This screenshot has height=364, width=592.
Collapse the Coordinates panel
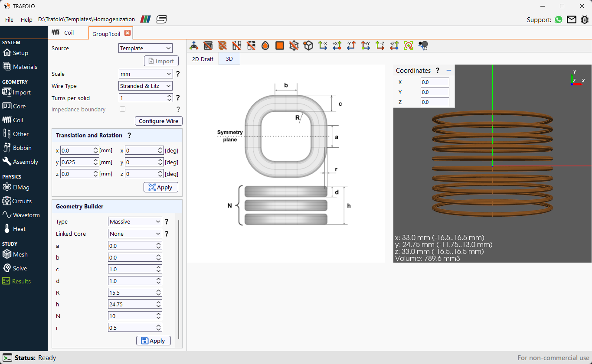pos(448,70)
